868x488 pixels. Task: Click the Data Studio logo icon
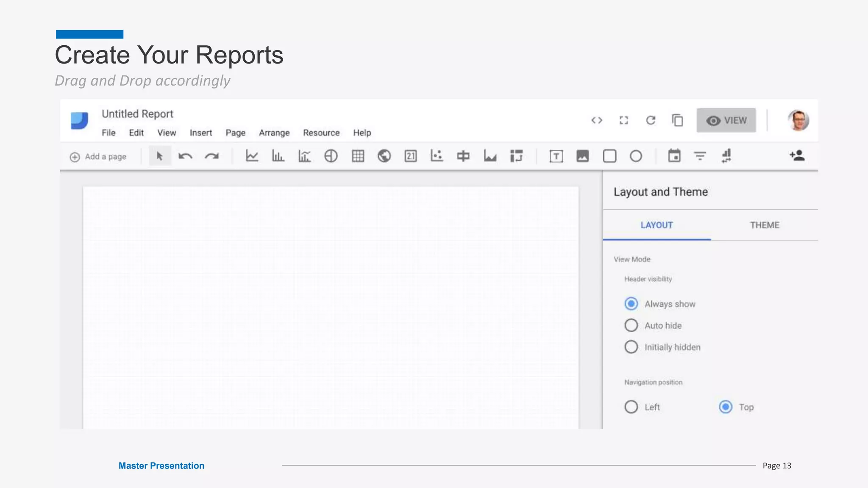pos(79,121)
